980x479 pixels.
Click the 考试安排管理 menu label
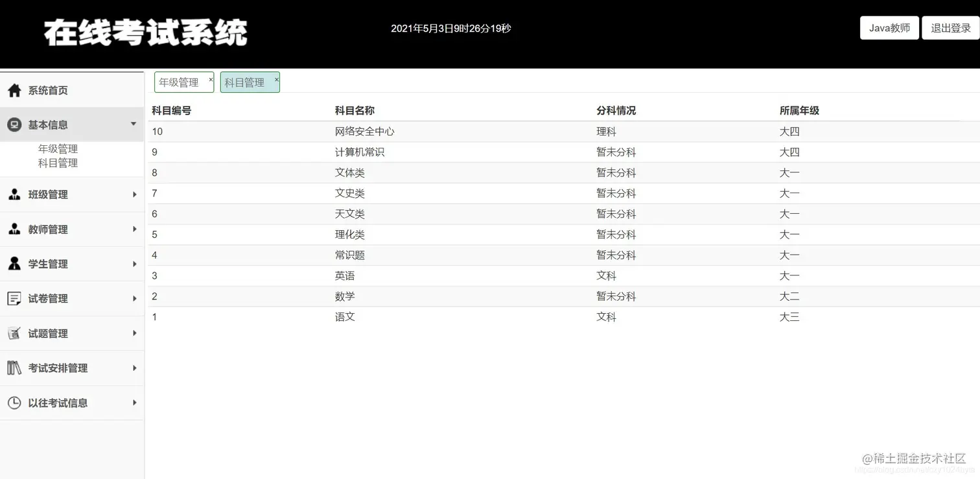tap(58, 368)
